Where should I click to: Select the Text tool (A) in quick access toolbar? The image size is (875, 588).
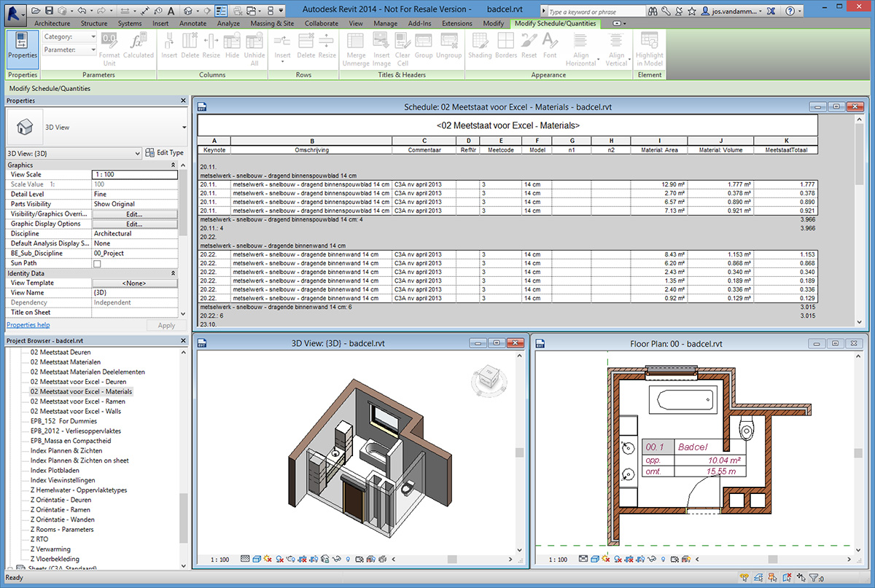click(x=171, y=12)
